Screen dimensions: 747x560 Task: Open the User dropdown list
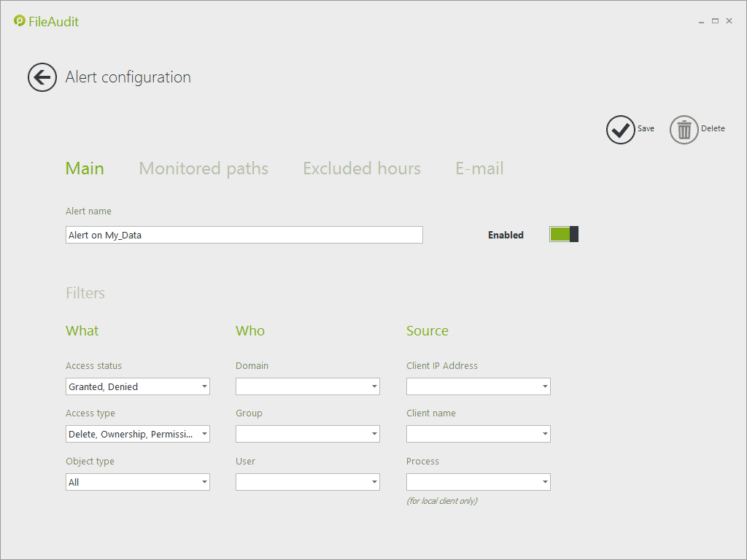tap(374, 482)
